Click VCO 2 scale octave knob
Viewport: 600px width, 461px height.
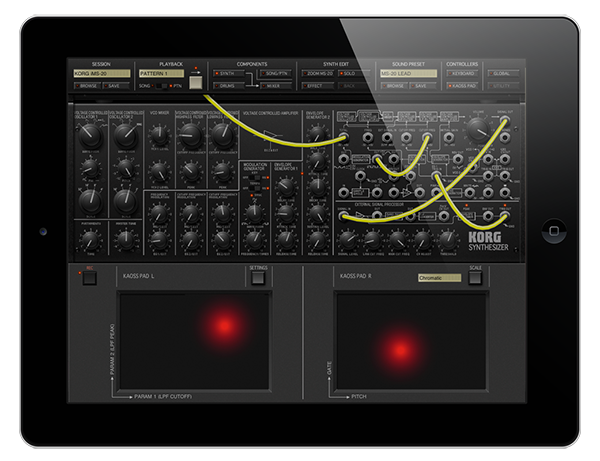126,201
